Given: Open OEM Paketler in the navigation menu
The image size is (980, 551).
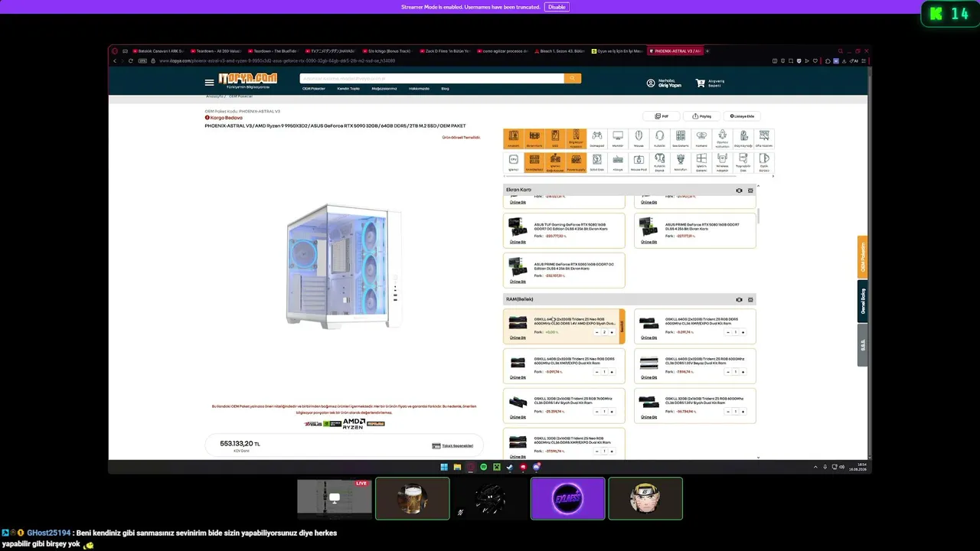Looking at the screenshot, I should [x=314, y=89].
